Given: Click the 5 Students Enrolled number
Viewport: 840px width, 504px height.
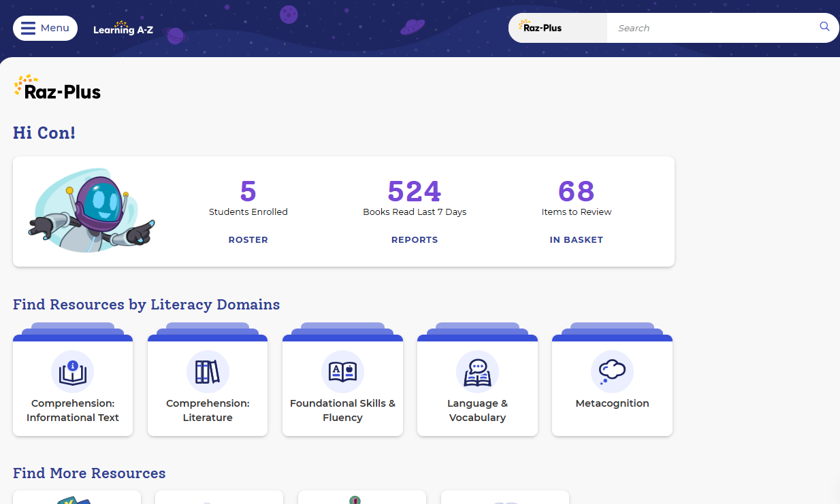Looking at the screenshot, I should point(248,192).
